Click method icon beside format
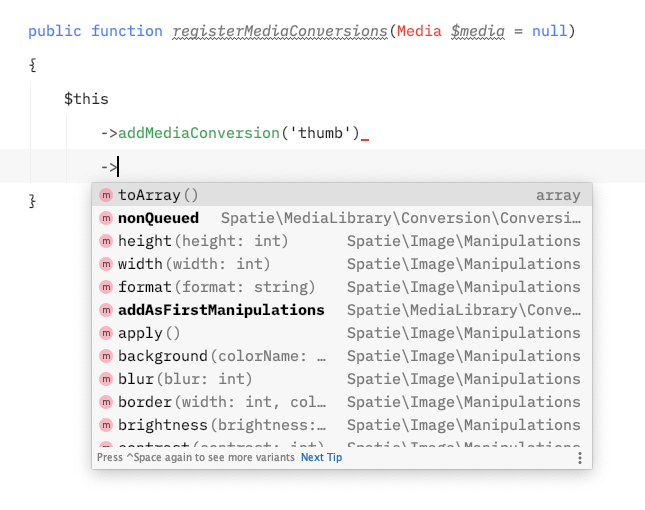Viewport: 645px width, 510px height. (x=106, y=287)
